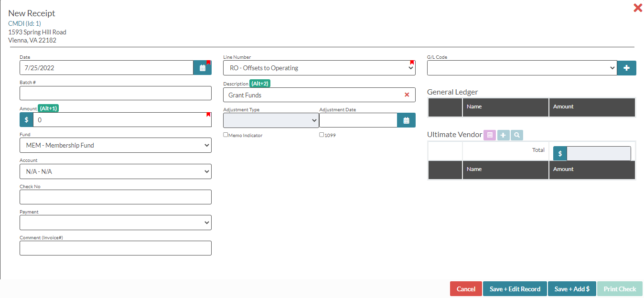
Task: Click Save + Edit Record
Action: (515, 289)
